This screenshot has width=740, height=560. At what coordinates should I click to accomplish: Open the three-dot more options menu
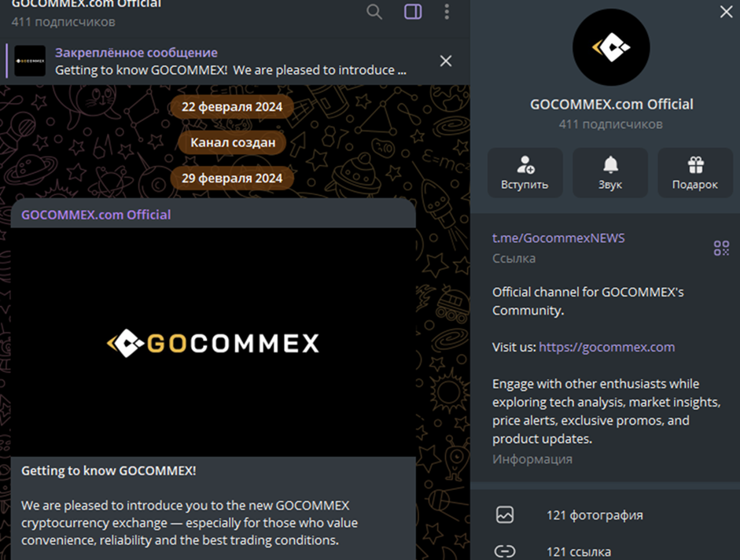coord(447,11)
